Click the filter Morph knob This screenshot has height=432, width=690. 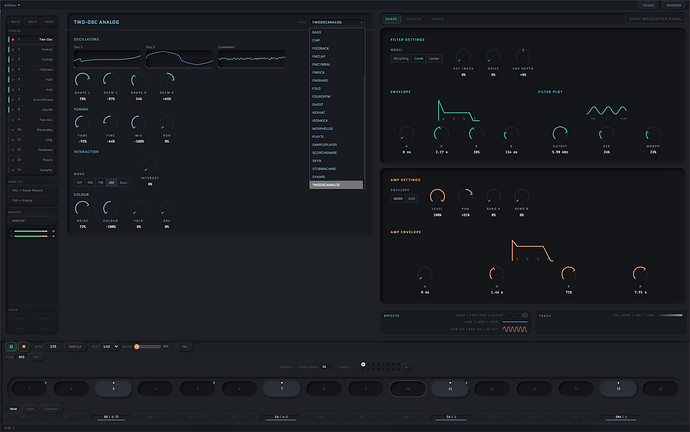point(653,133)
